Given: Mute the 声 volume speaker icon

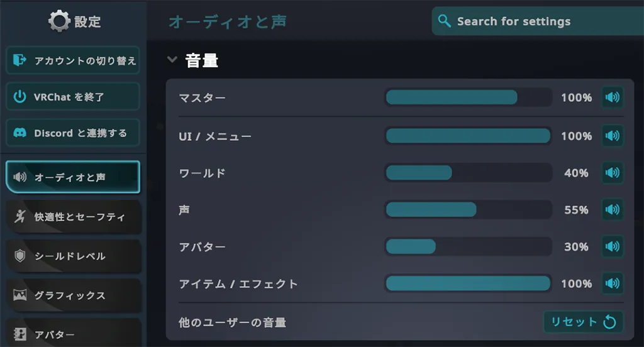Looking at the screenshot, I should click(x=613, y=209).
